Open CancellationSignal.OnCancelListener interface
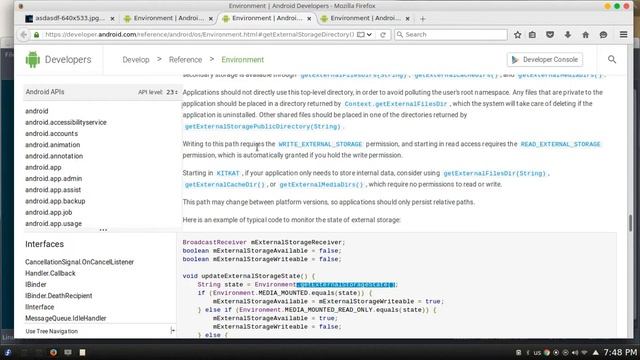This screenshot has width=640, height=360. coord(80,262)
